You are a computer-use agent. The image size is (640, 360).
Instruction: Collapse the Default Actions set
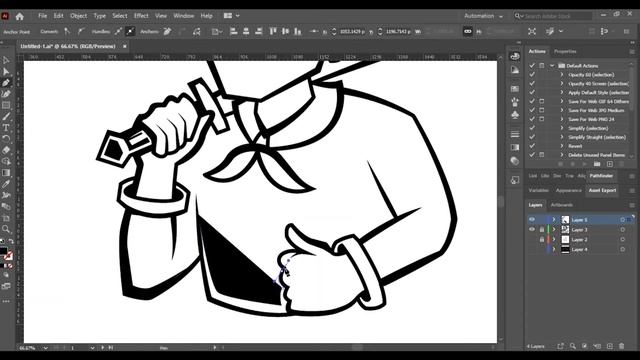point(552,65)
